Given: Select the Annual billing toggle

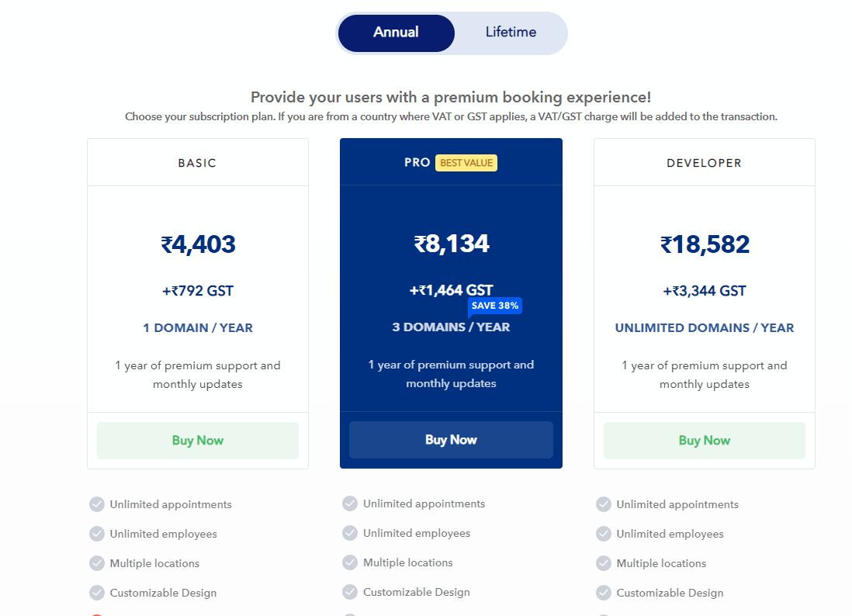Looking at the screenshot, I should click(x=396, y=33).
